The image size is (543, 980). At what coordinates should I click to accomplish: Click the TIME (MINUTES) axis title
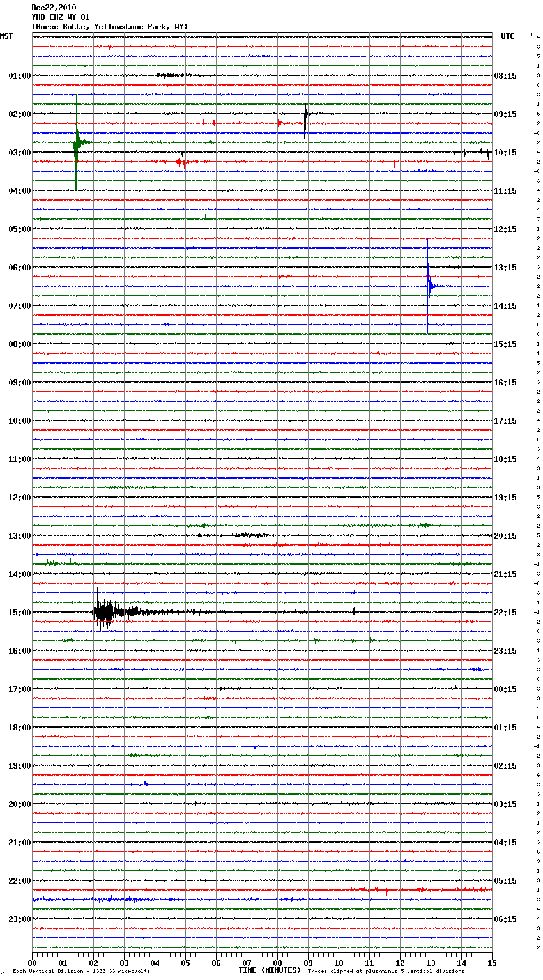[x=270, y=970]
